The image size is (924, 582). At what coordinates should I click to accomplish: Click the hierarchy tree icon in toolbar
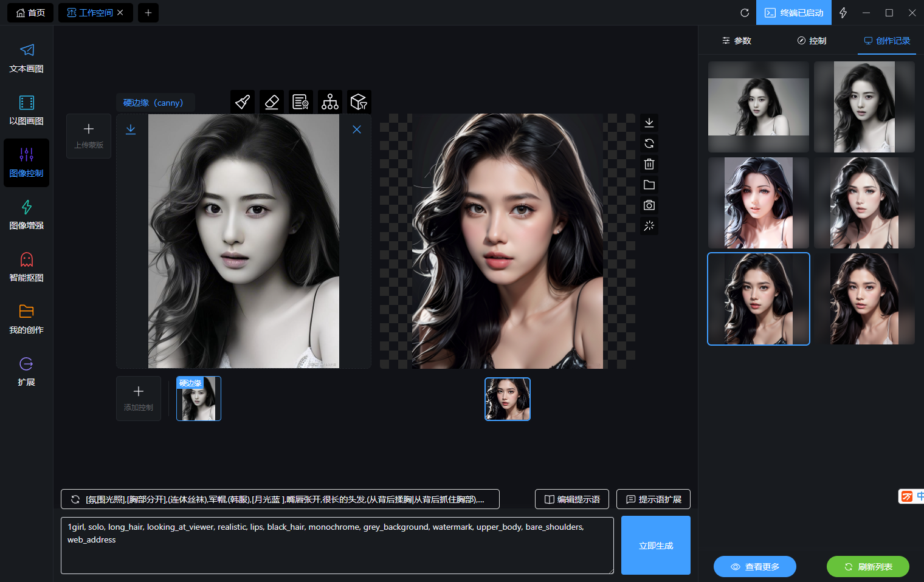point(330,102)
